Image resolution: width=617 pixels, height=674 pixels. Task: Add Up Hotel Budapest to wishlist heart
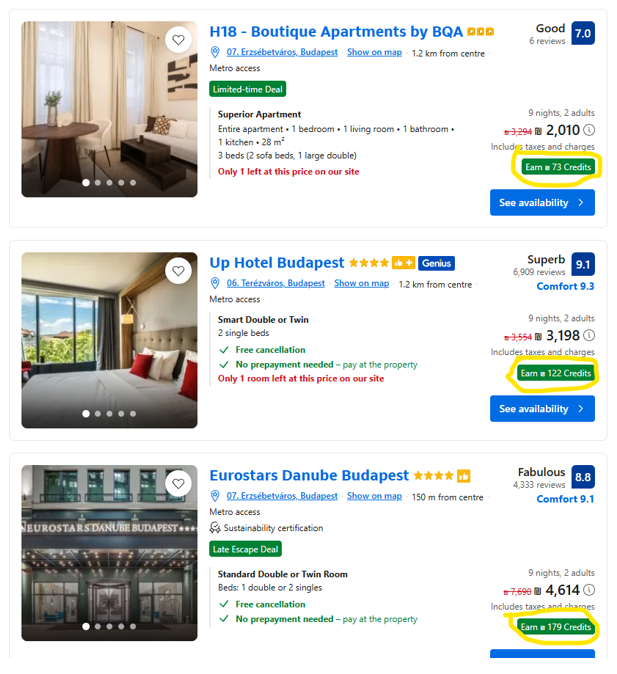pos(178,271)
